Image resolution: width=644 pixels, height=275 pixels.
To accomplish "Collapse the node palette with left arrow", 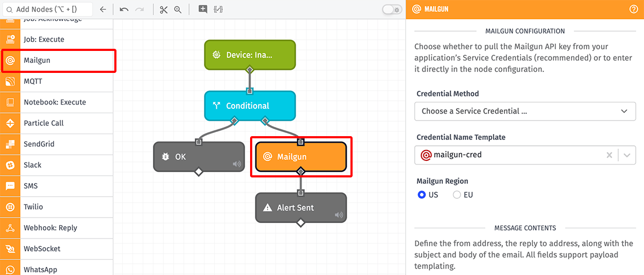I will [x=103, y=10].
